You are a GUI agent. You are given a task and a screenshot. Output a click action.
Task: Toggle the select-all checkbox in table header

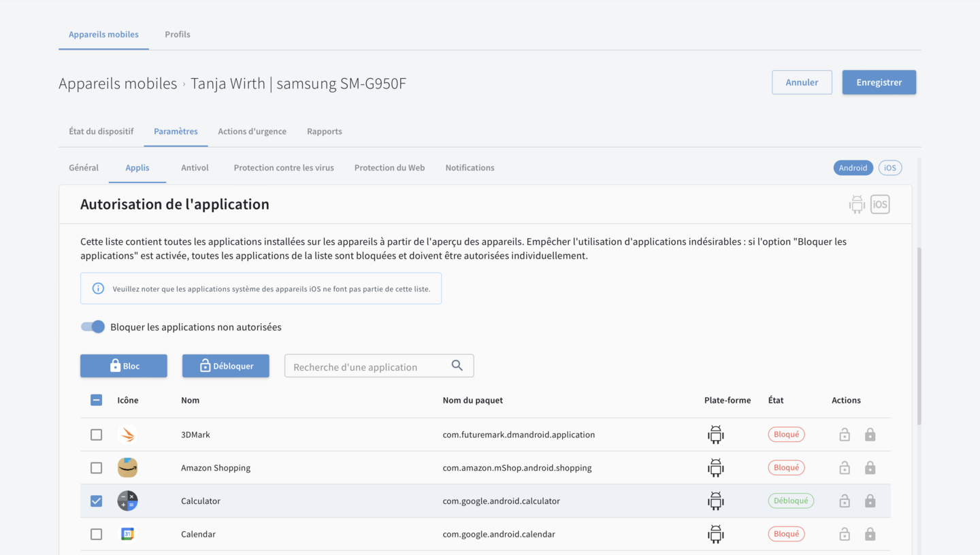pos(97,401)
